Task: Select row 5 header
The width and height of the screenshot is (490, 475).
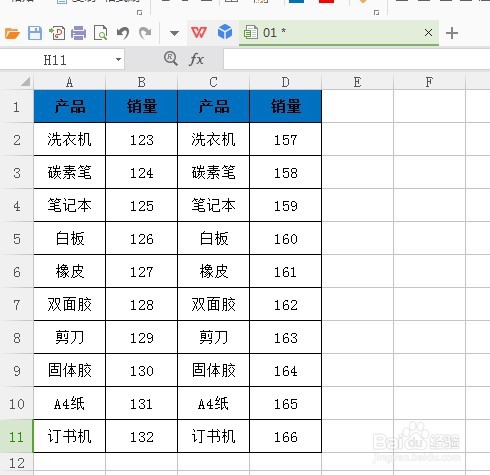Action: (x=16, y=239)
